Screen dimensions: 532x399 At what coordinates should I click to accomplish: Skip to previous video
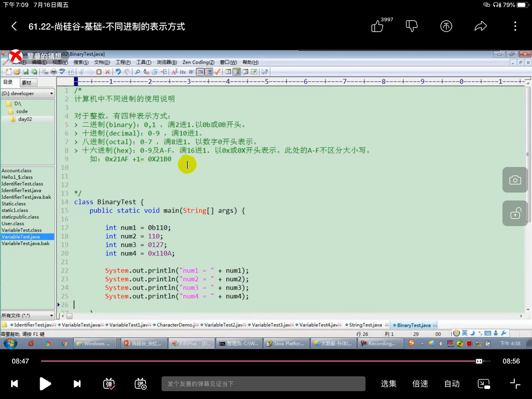pos(15,384)
